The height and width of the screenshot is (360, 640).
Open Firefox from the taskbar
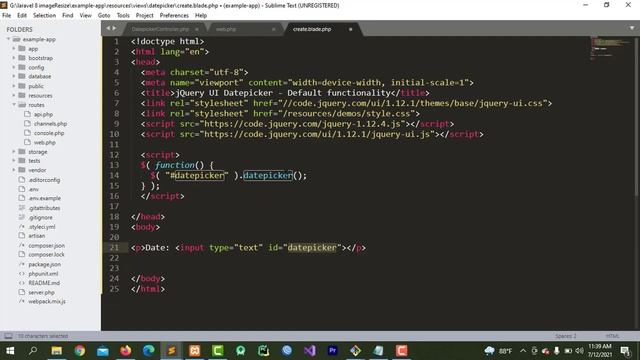coord(126,351)
